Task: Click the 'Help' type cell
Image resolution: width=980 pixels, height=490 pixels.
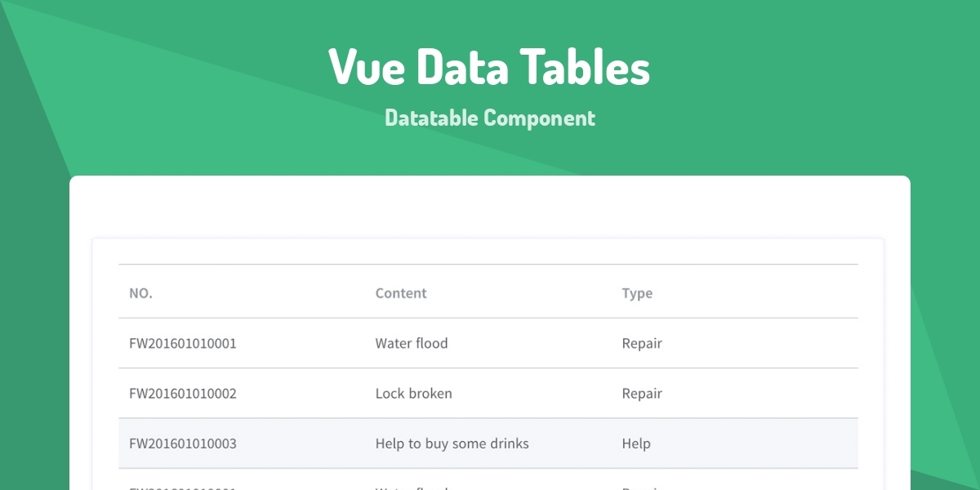Action: [x=635, y=443]
